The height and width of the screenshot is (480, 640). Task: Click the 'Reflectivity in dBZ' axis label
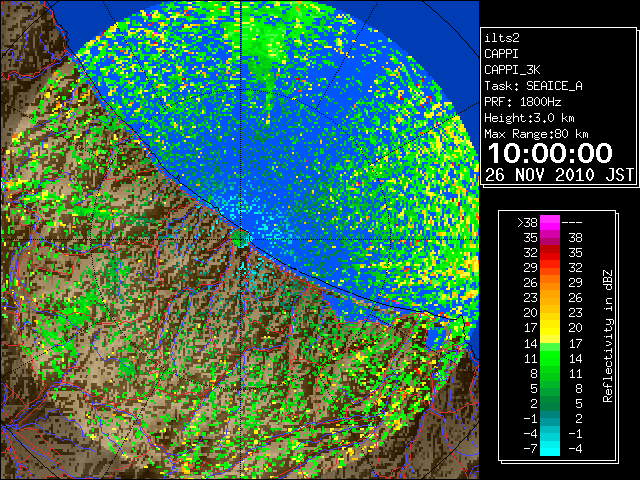coord(608,336)
